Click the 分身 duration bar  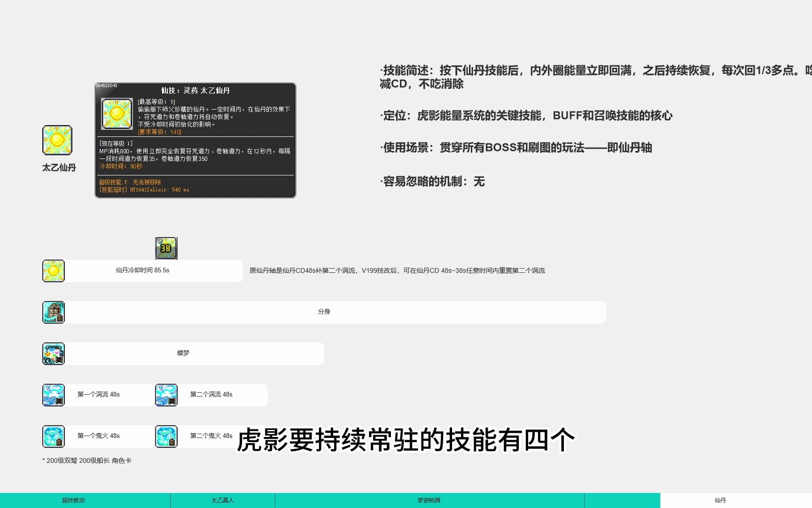pos(336,312)
